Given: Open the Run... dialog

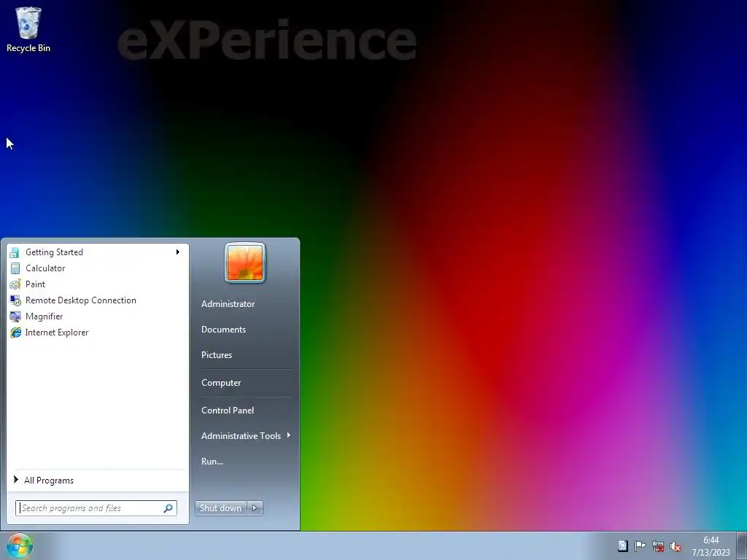Looking at the screenshot, I should pos(212,462).
